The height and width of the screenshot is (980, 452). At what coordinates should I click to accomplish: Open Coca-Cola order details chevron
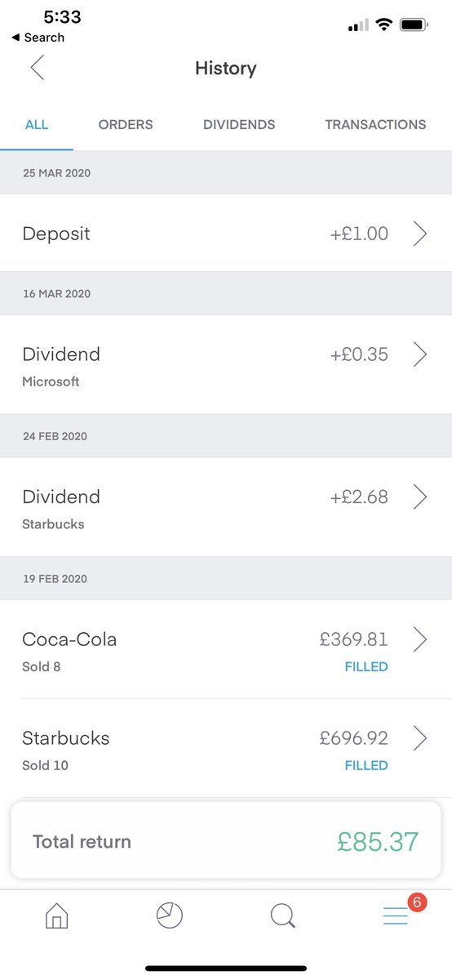(x=419, y=639)
